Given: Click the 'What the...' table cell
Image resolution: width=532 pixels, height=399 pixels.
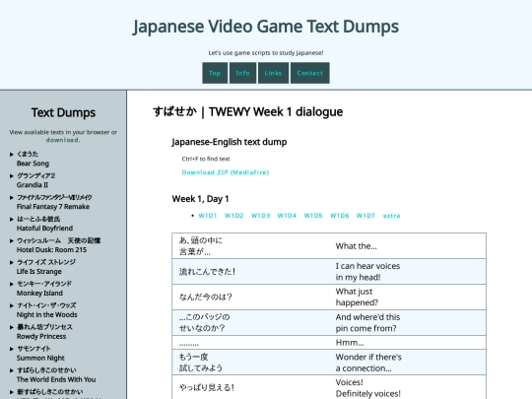Looking at the screenshot, I should (408, 246).
